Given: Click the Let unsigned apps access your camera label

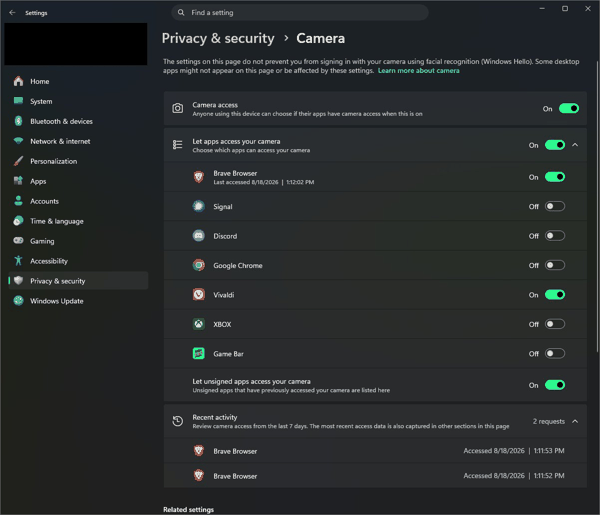Looking at the screenshot, I should coord(251,381).
